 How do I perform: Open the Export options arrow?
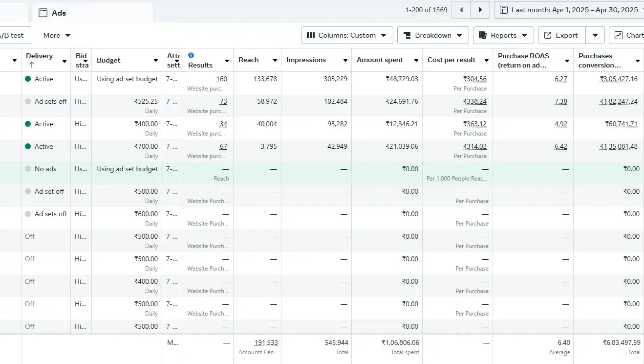coord(595,35)
